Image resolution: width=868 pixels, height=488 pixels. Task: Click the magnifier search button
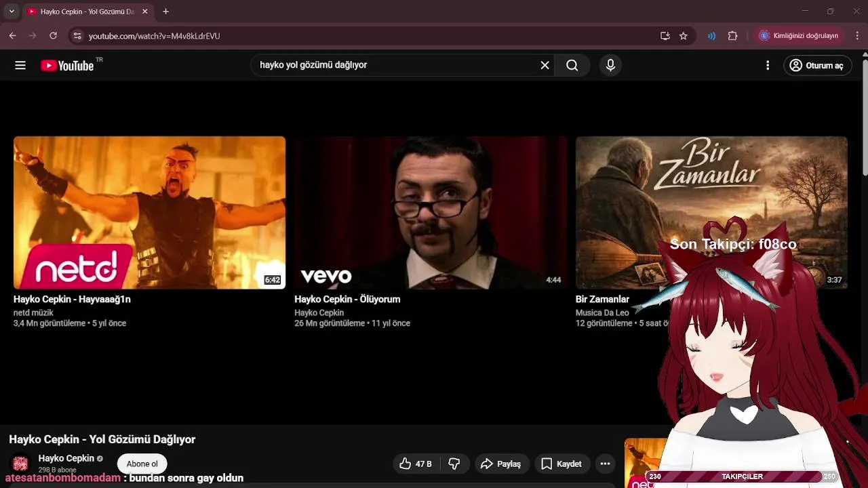572,65
